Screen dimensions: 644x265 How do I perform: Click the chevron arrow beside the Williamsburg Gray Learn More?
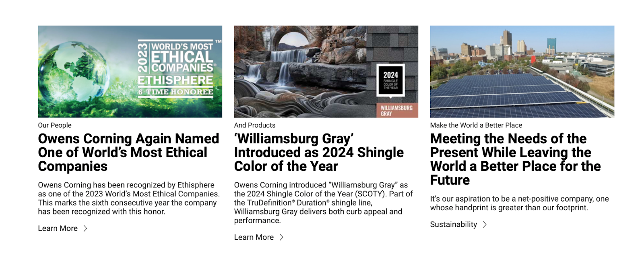click(x=281, y=237)
